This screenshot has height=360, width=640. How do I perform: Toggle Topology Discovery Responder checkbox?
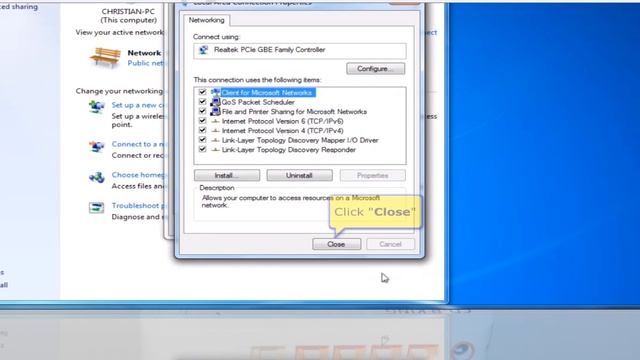coord(202,149)
